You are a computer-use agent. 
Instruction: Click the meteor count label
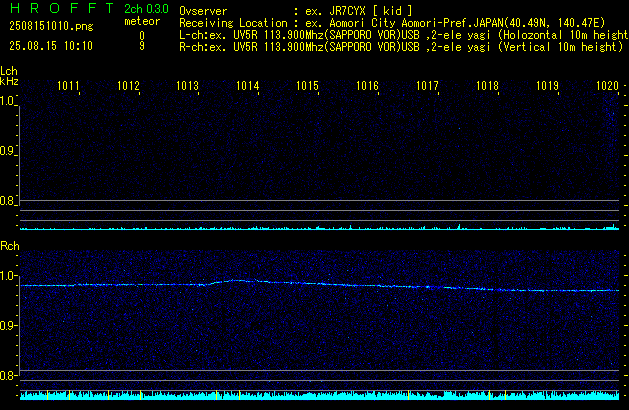(x=142, y=21)
